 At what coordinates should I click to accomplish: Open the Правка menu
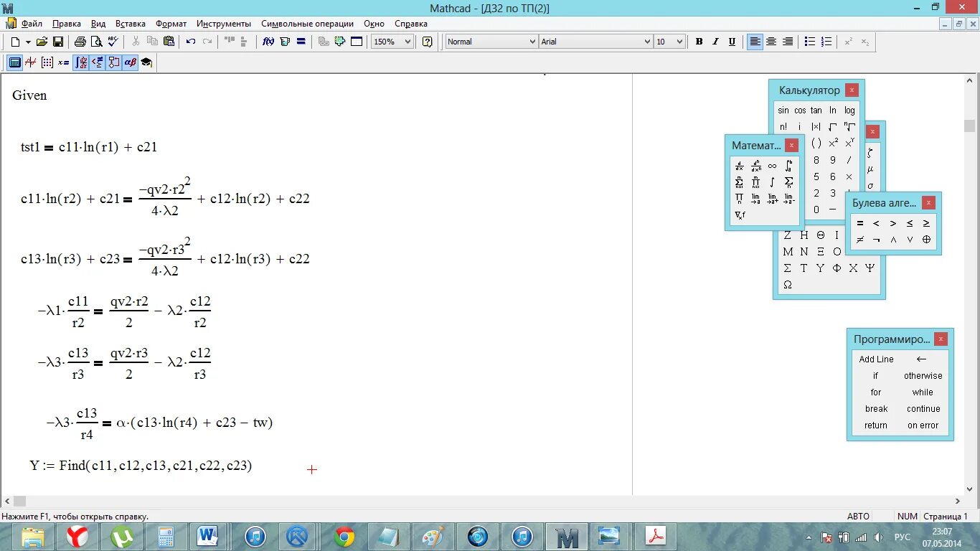pos(67,24)
